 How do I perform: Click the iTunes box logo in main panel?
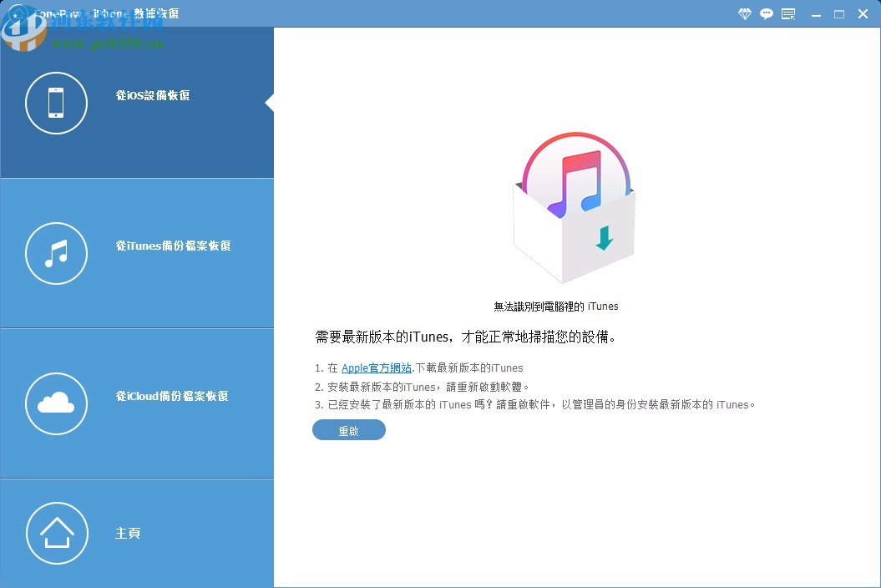click(573, 207)
